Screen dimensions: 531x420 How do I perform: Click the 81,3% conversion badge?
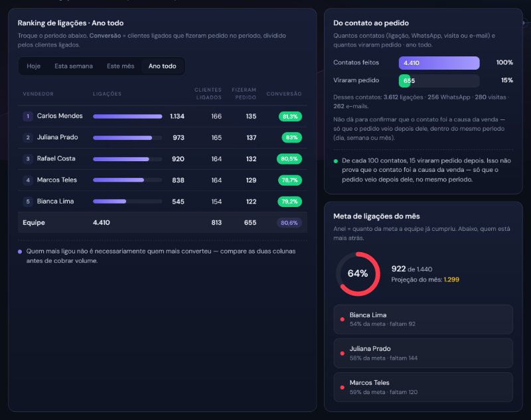coord(290,116)
